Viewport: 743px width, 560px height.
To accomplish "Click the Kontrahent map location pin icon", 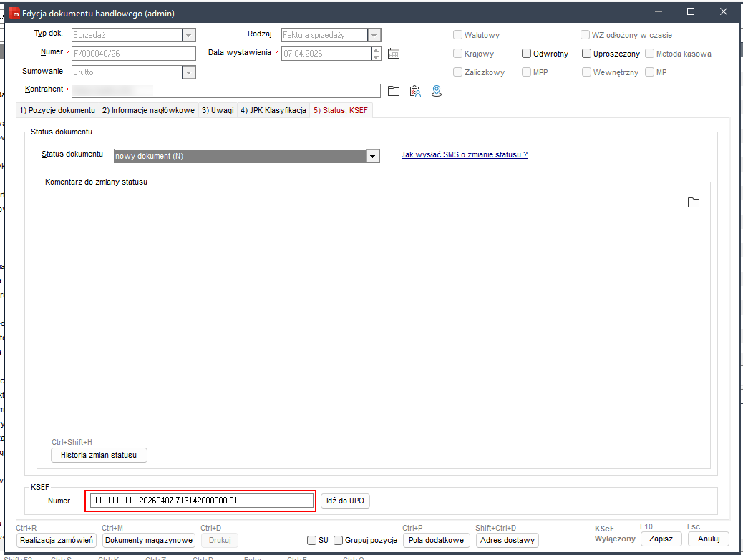I will pos(436,91).
